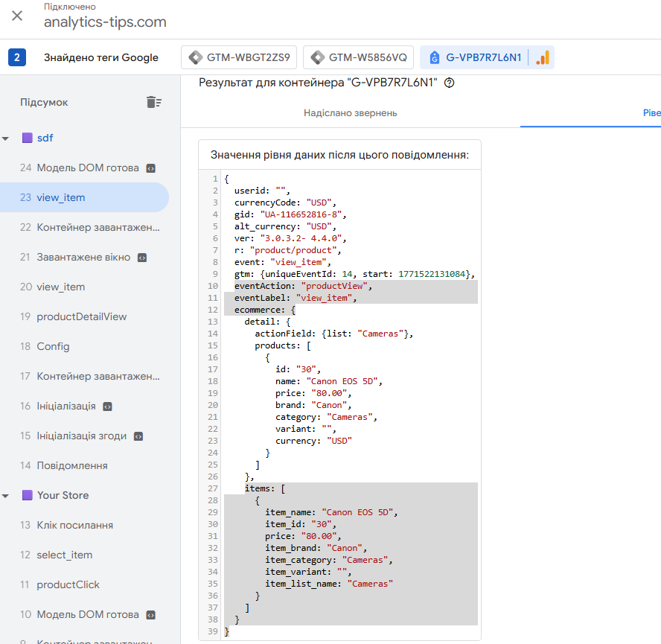The width and height of the screenshot is (661, 644).
Task: Switch to the GTM-W5856VQ container
Action: coord(360,57)
